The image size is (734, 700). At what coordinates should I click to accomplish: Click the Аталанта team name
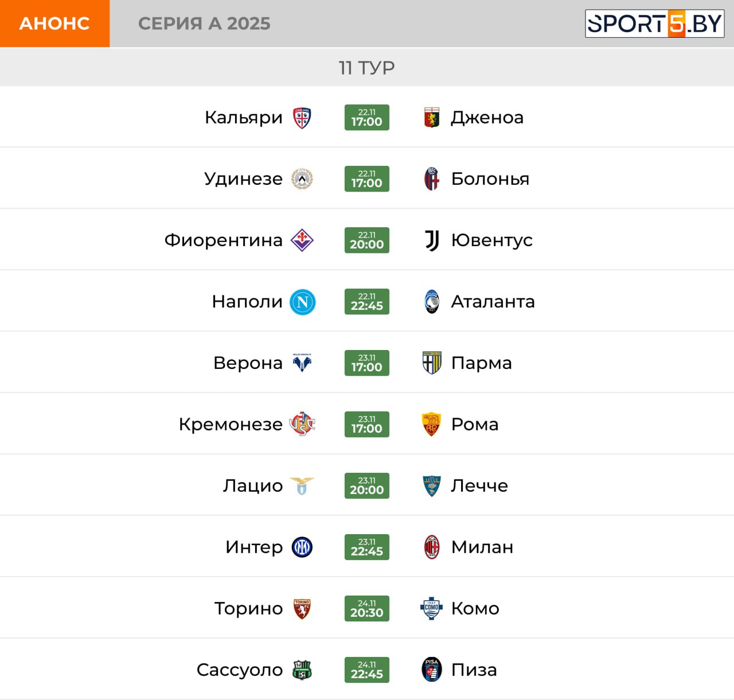493,302
